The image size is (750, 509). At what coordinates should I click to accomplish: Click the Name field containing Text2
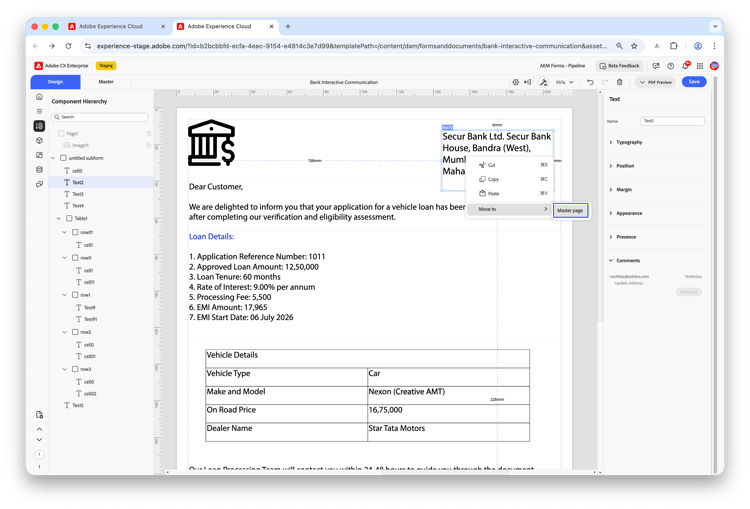(x=672, y=122)
